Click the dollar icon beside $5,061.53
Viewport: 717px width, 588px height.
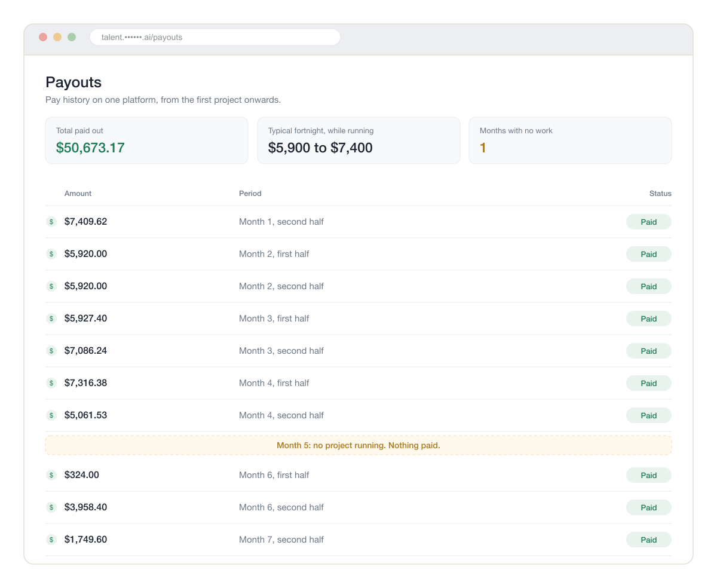click(x=51, y=415)
